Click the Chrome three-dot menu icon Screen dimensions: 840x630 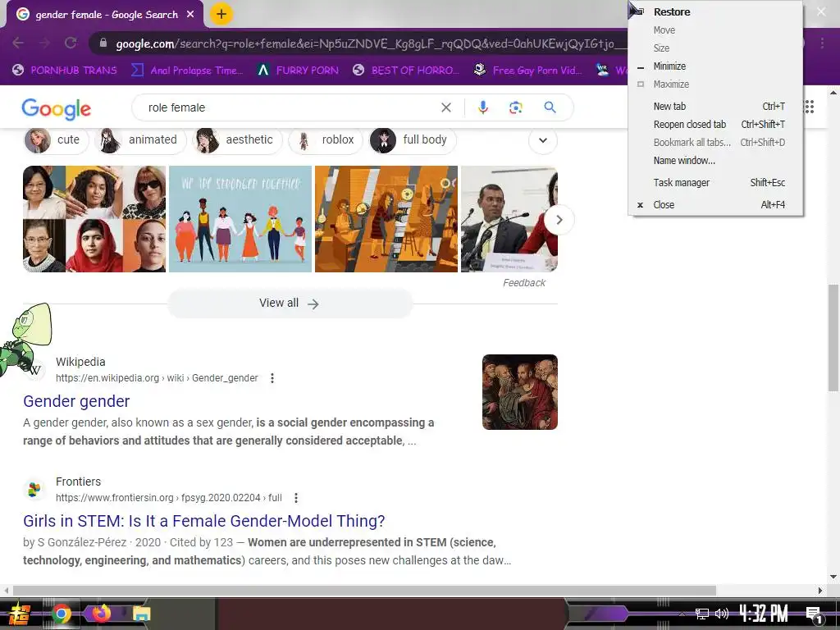pos(822,43)
